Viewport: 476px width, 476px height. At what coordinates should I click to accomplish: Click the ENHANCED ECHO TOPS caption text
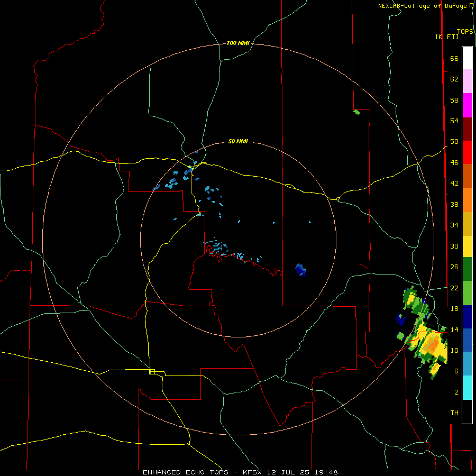point(186,472)
